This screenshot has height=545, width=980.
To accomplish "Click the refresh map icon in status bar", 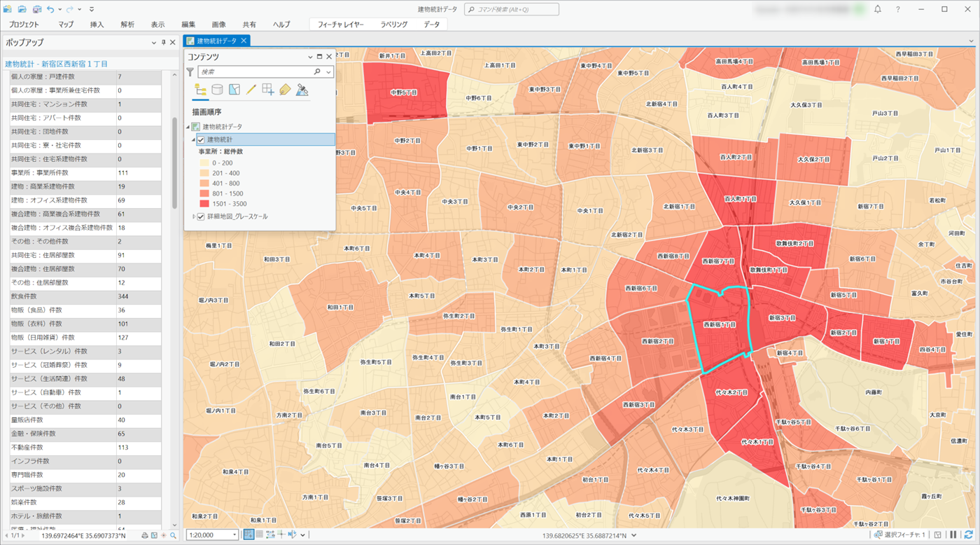I will click(x=969, y=535).
